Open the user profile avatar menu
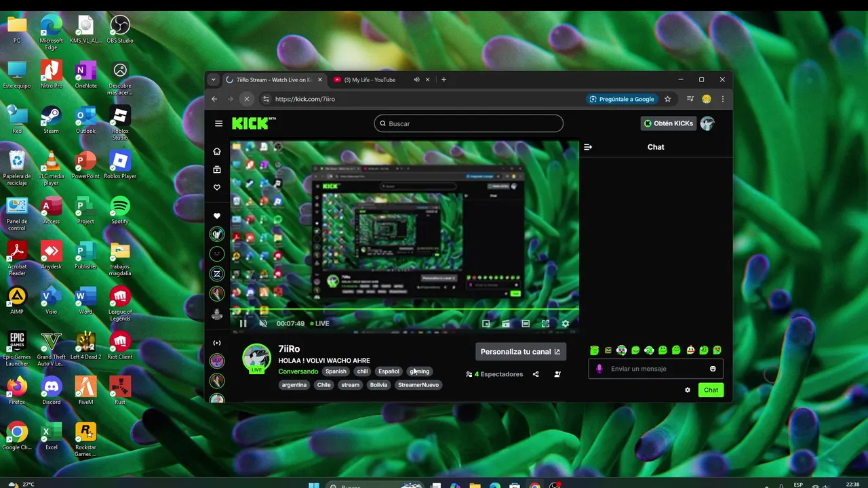Image resolution: width=868 pixels, height=488 pixels. 707,123
